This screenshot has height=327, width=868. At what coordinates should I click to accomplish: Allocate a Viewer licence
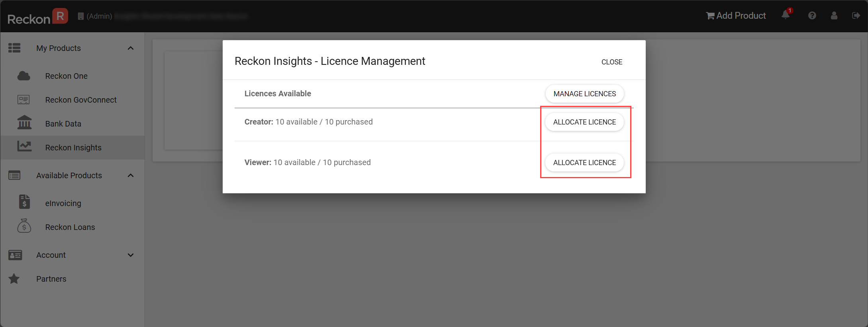click(584, 163)
